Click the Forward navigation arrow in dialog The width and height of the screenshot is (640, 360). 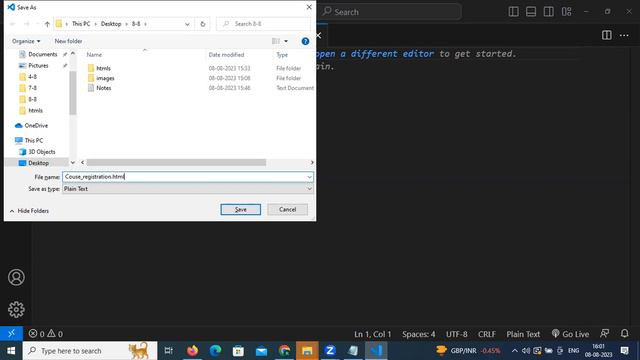coord(27,24)
